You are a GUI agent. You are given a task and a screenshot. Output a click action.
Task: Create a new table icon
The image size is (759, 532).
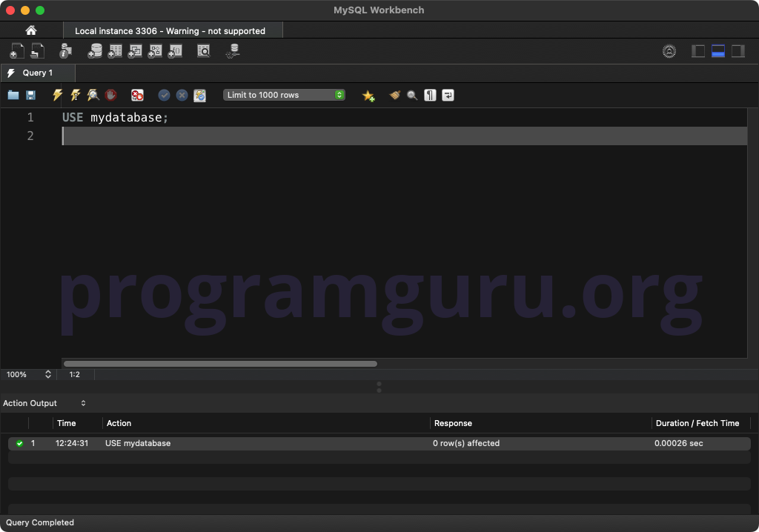point(115,51)
